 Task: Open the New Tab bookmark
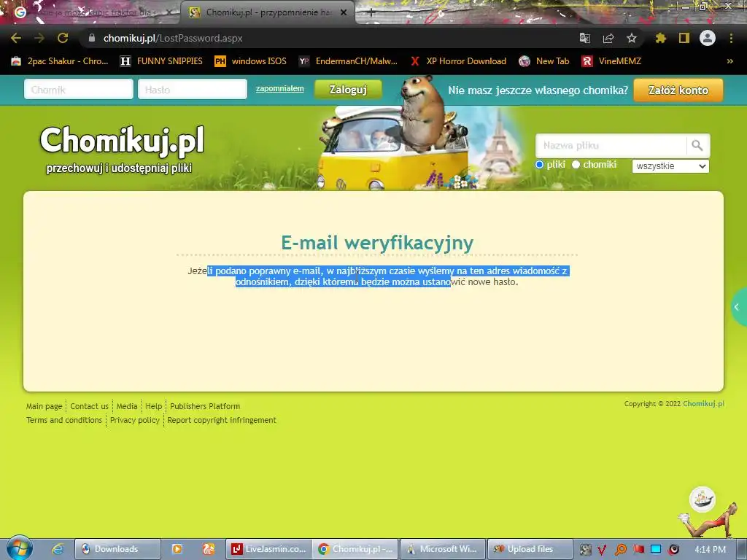click(544, 61)
